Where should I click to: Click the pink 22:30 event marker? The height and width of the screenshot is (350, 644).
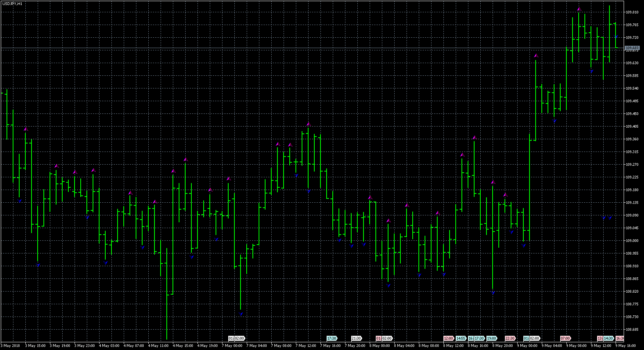click(510, 338)
